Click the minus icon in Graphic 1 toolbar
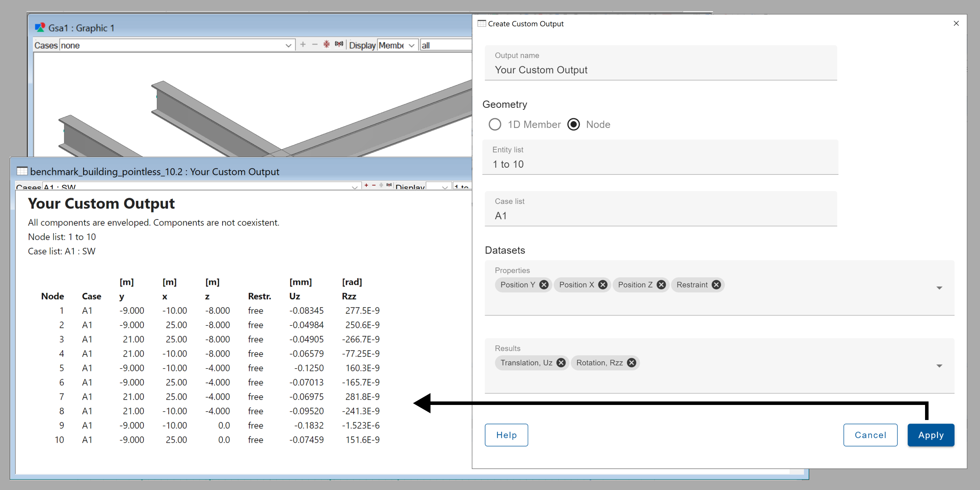This screenshot has height=490, width=980. tap(315, 44)
